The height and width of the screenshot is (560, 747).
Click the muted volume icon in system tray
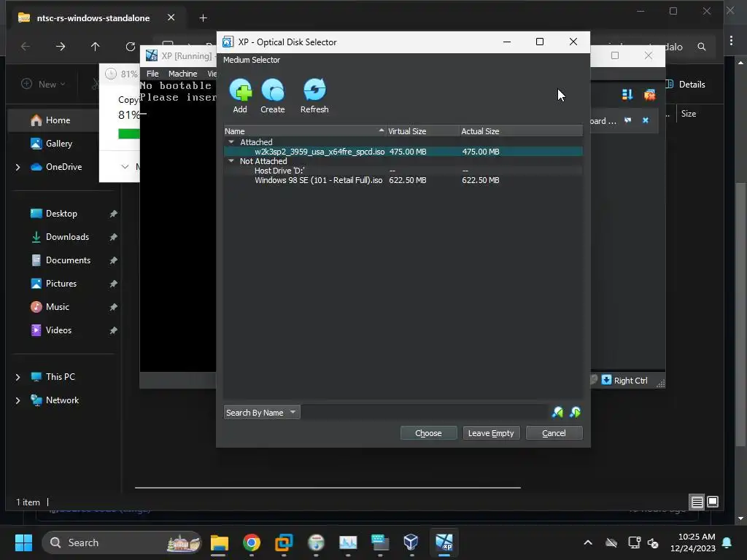[653, 542]
